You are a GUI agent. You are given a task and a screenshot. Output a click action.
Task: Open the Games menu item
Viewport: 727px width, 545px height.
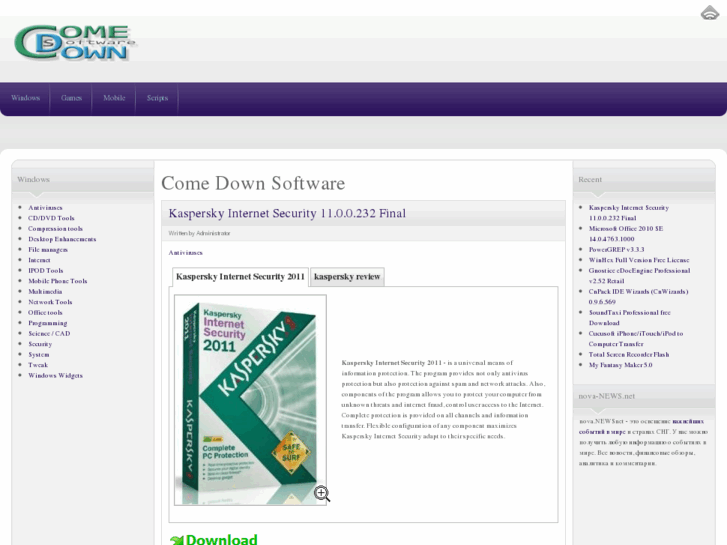(x=71, y=98)
